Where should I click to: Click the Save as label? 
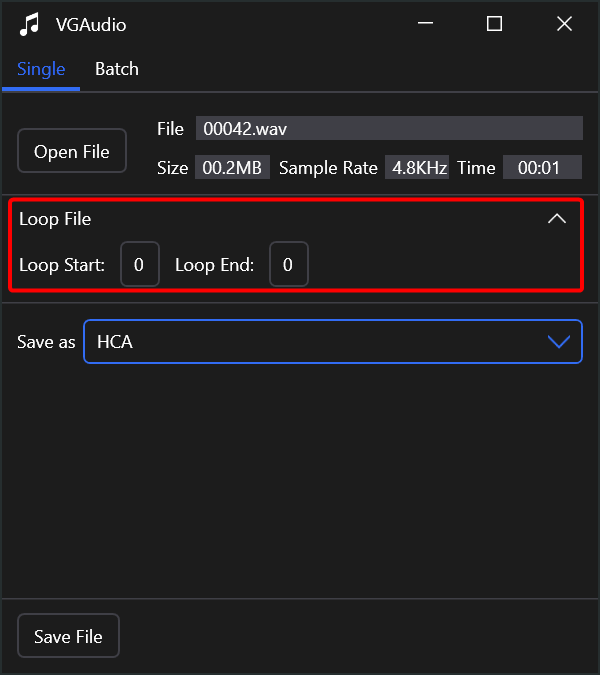tap(46, 342)
